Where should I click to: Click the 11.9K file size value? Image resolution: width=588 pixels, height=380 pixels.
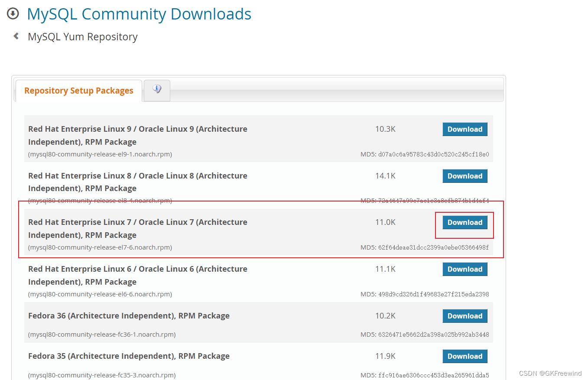385,356
